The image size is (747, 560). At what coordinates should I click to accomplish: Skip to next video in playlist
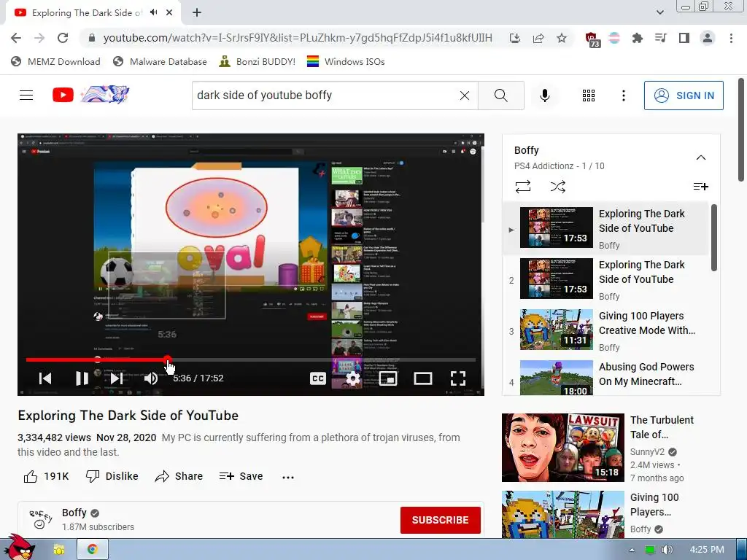click(x=117, y=378)
